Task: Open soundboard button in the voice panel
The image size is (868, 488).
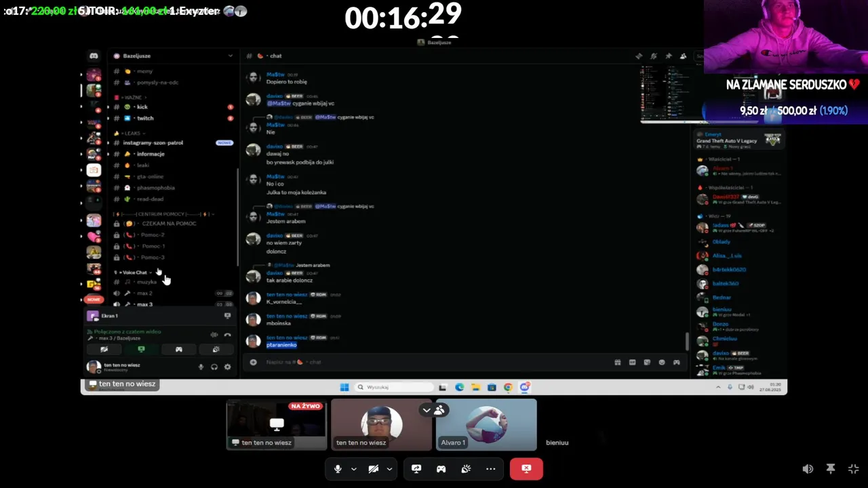Action: click(x=216, y=349)
